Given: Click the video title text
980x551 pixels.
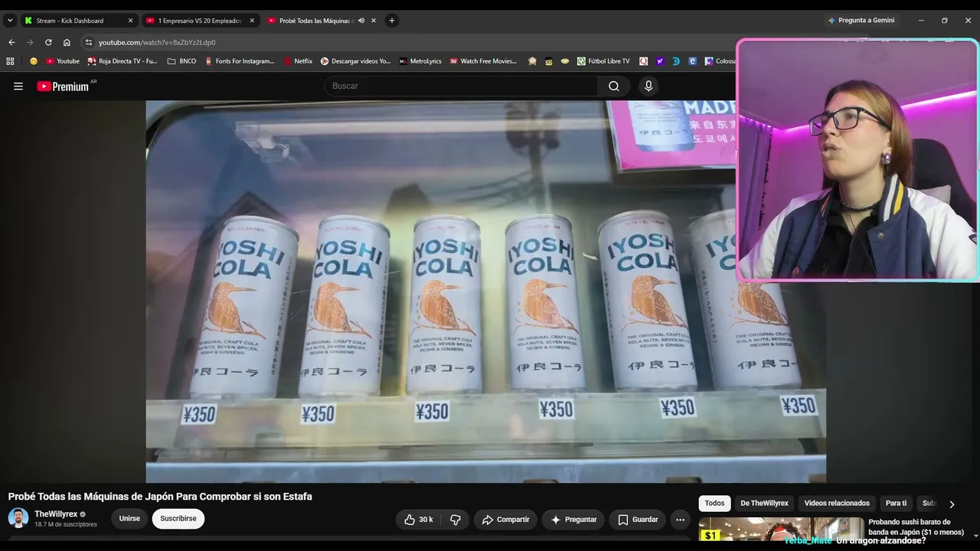Looking at the screenshot, I should [160, 497].
